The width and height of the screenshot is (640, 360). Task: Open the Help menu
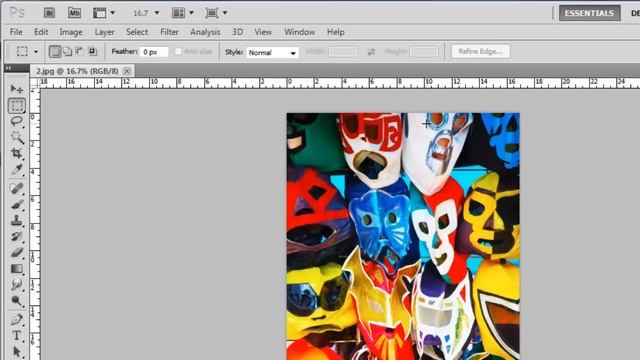[336, 32]
